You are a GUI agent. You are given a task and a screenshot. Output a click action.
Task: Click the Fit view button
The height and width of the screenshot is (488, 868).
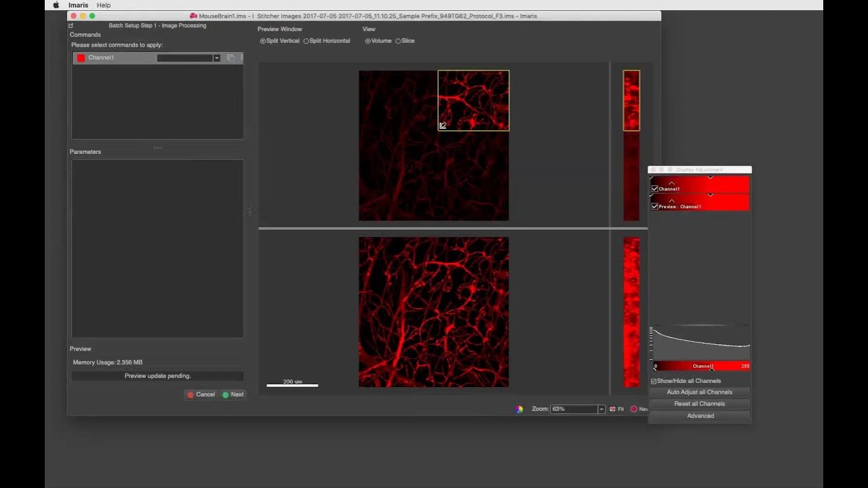click(616, 409)
